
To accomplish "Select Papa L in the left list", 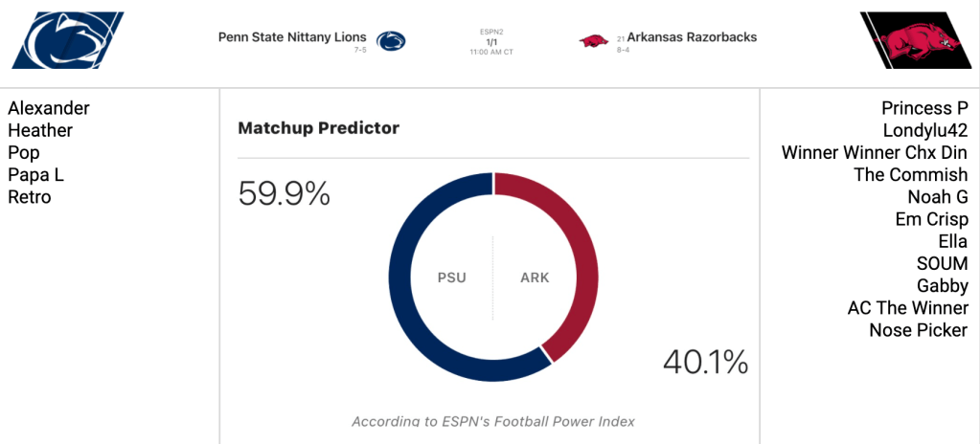I will (35, 175).
